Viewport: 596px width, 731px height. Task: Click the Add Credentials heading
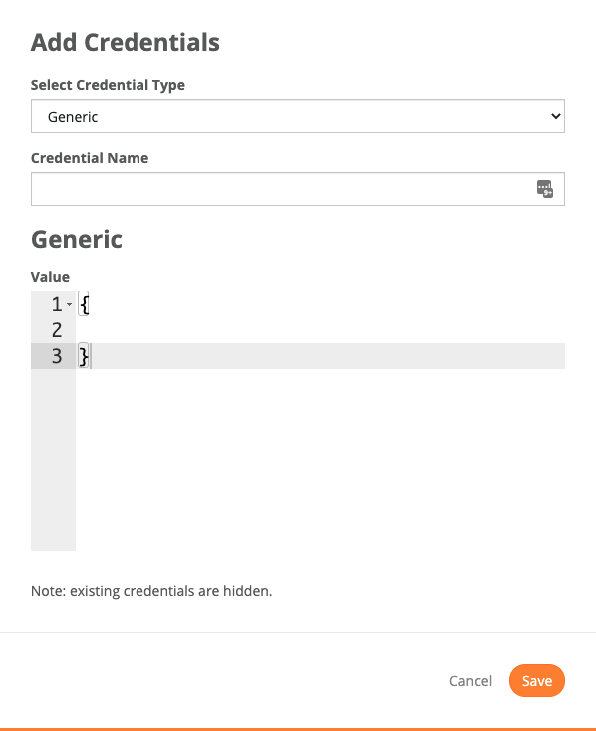[125, 42]
